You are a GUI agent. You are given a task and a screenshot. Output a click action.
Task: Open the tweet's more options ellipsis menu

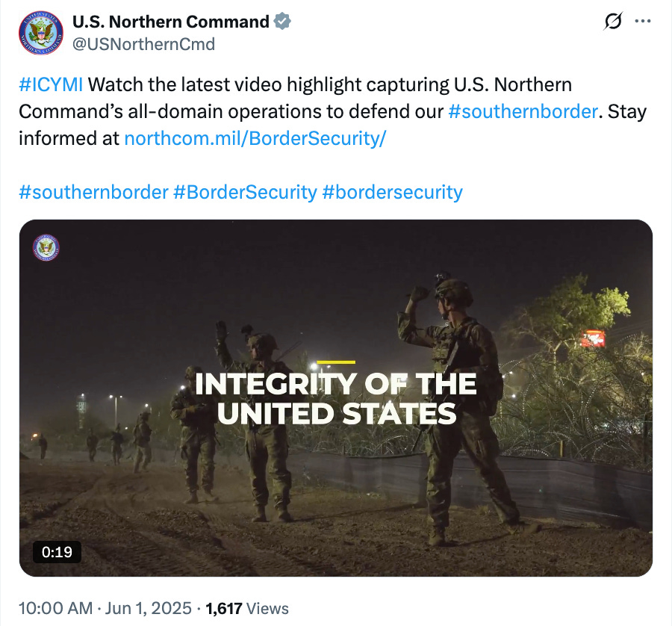coord(643,21)
